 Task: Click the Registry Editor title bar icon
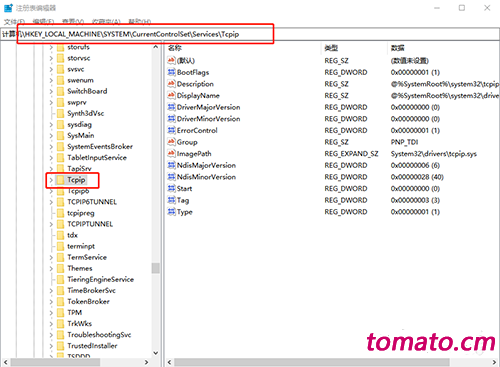[8, 8]
